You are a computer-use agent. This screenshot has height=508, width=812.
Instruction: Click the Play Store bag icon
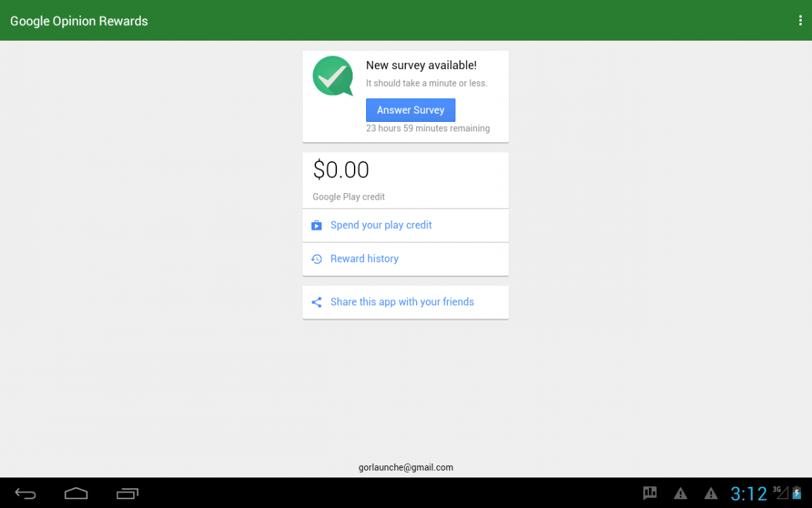click(x=316, y=226)
